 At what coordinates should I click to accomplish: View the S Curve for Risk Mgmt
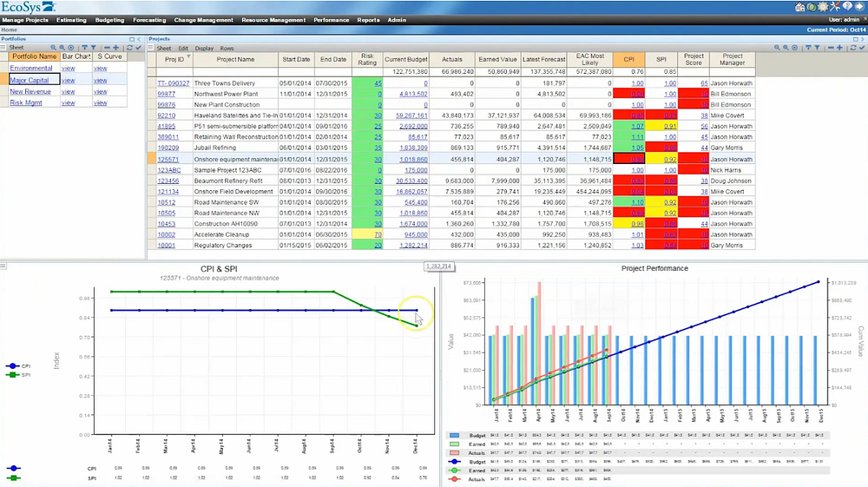point(101,102)
